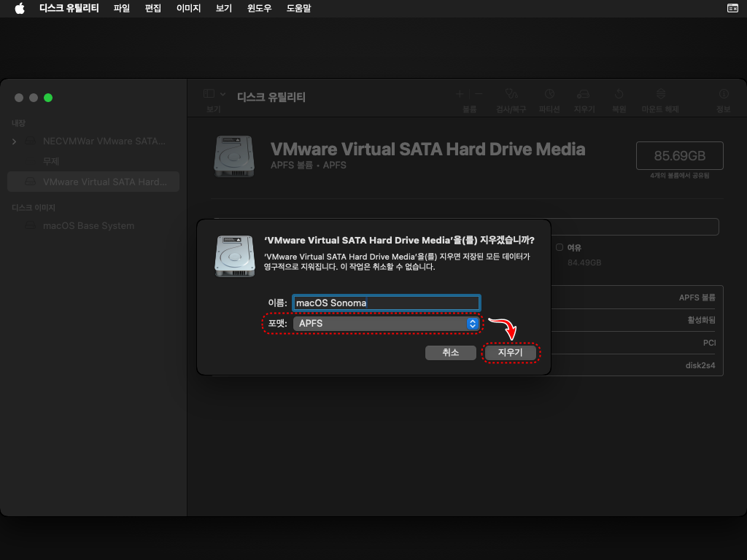Image resolution: width=747 pixels, height=560 pixels.
Task: Click the 복원 restore icon
Action: (x=619, y=94)
